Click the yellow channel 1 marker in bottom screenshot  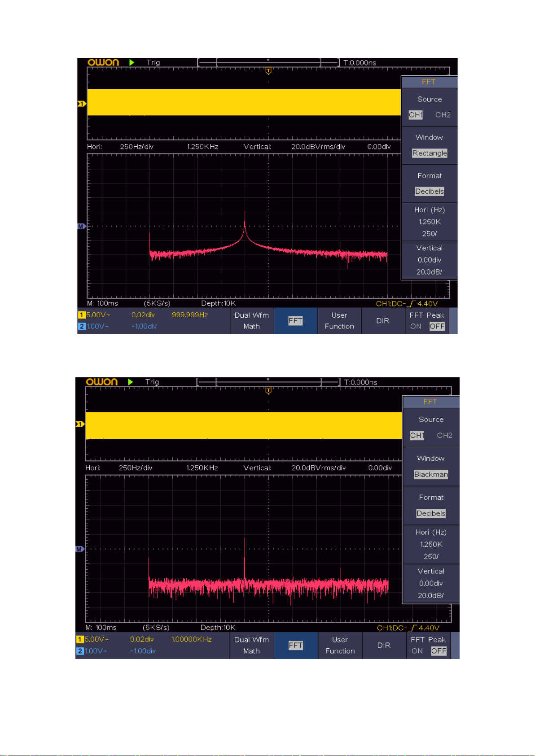[x=80, y=424]
